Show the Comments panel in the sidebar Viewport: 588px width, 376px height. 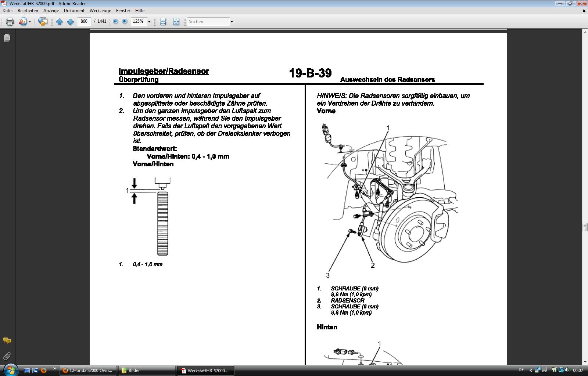7,341
